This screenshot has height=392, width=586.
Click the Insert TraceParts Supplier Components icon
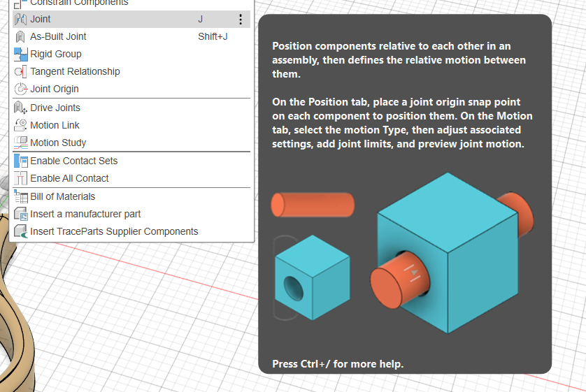pyautogui.click(x=20, y=232)
